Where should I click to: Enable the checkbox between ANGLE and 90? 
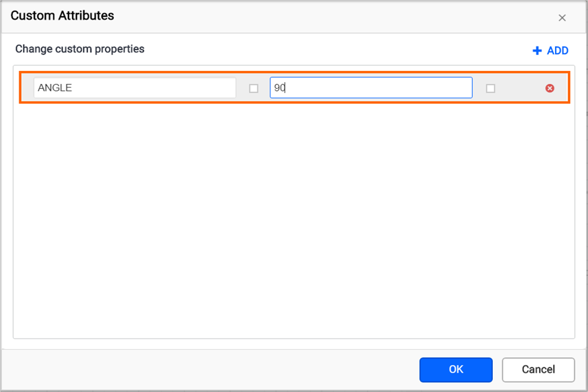253,88
